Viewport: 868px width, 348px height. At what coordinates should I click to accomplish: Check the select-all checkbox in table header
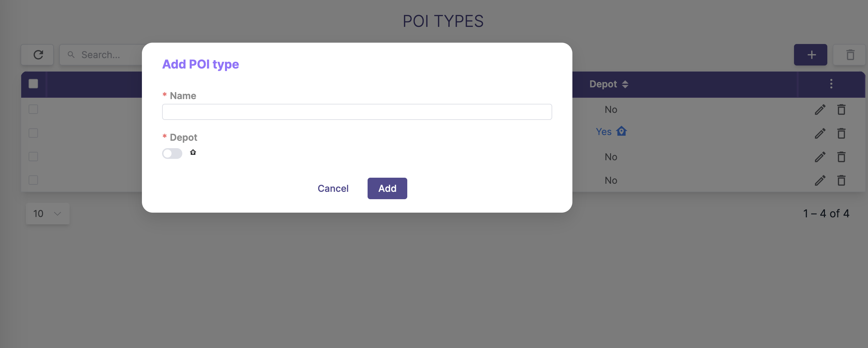(x=33, y=84)
